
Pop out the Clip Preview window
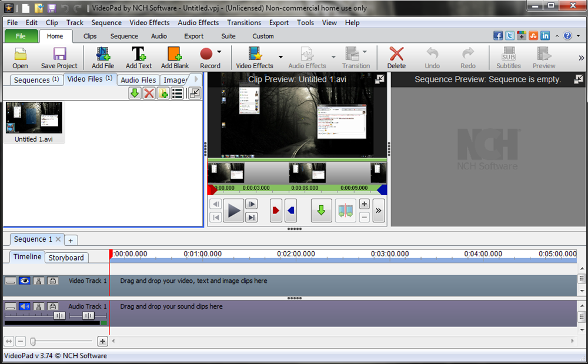(x=379, y=79)
